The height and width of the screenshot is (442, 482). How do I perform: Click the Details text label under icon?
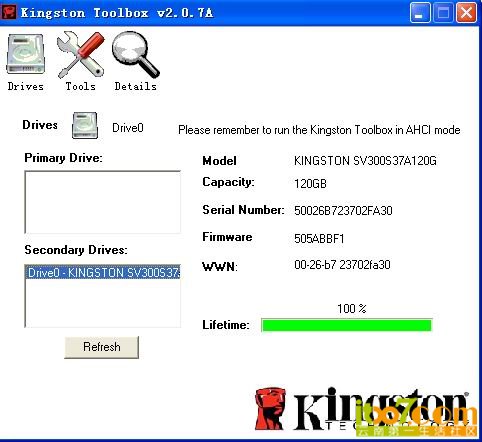coord(135,86)
